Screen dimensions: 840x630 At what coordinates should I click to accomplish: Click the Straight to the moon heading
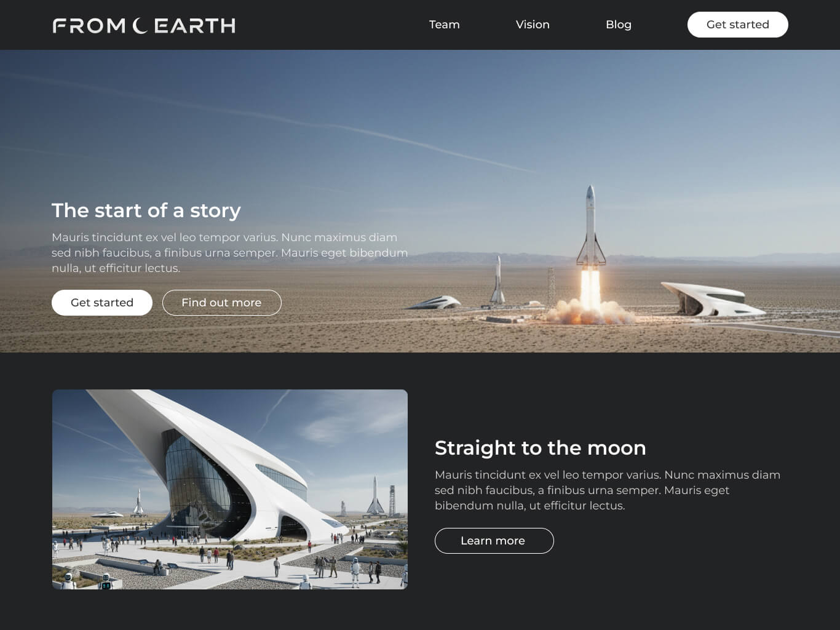coord(541,448)
